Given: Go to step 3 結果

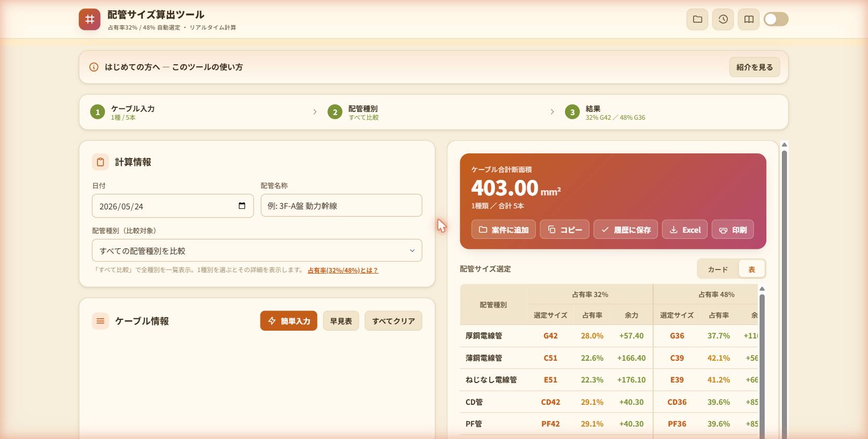Looking at the screenshot, I should click(605, 112).
